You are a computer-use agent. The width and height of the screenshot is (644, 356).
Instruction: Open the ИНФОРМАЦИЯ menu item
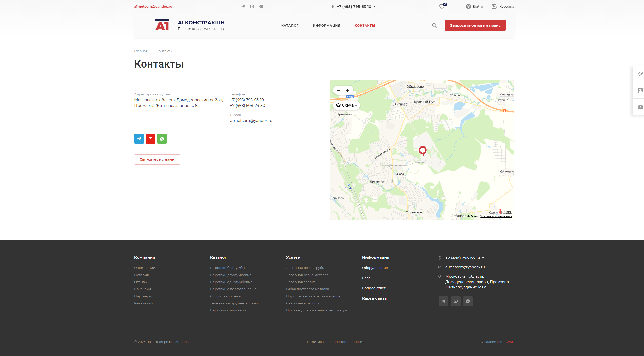pyautogui.click(x=326, y=25)
